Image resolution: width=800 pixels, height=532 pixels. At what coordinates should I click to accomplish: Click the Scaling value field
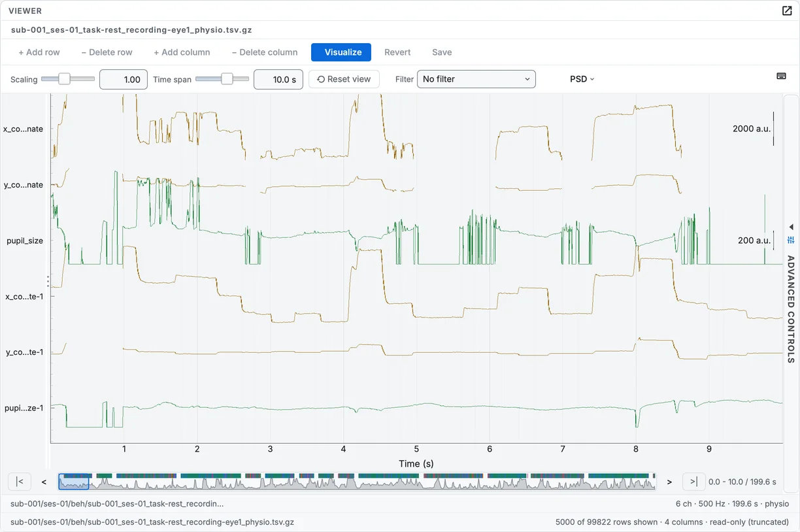click(124, 79)
